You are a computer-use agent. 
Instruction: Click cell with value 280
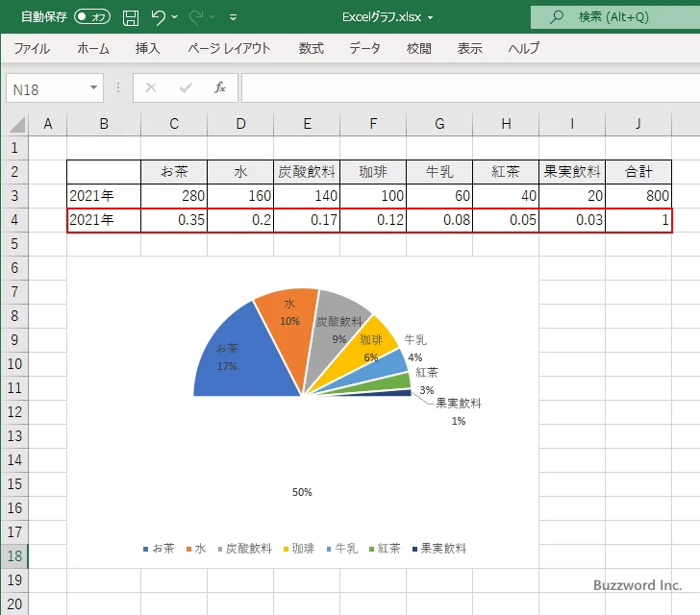click(174, 195)
